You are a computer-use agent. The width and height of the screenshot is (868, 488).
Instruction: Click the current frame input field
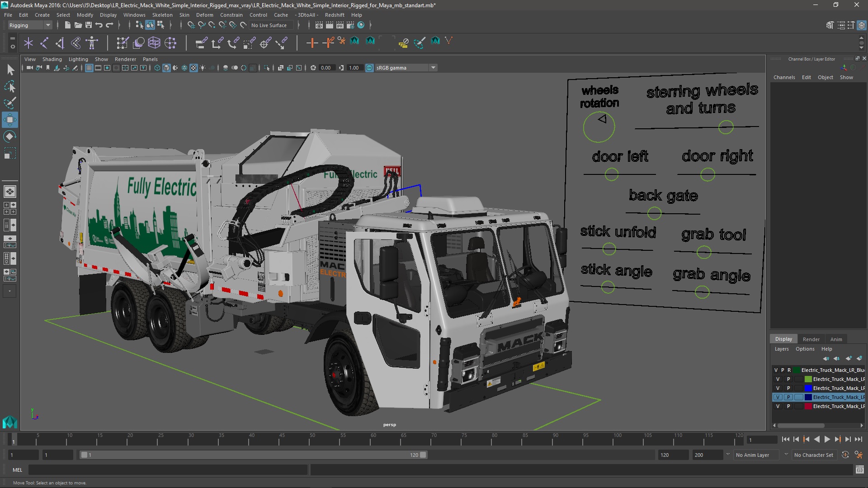[762, 440]
